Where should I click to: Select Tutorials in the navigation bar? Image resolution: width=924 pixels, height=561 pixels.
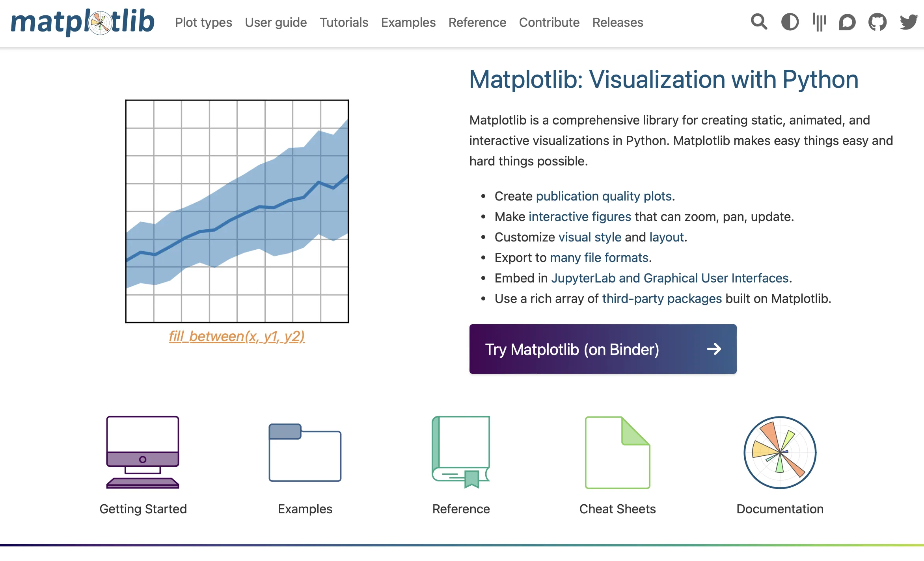[344, 22]
